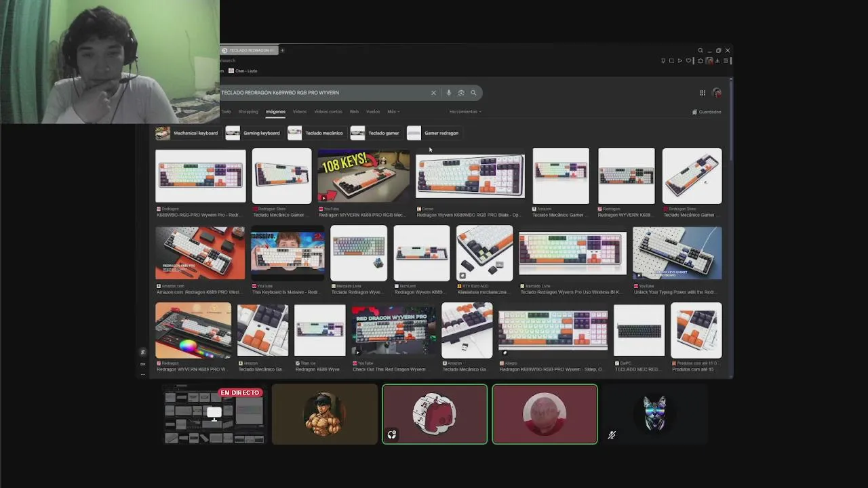The height and width of the screenshot is (488, 868).
Task: Select the muscular cartoon avatar participant tile
Action: pyautogui.click(x=325, y=415)
